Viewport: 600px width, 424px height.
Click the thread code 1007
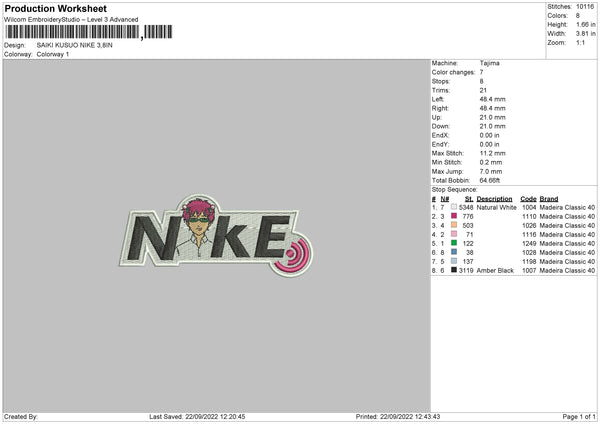(529, 271)
